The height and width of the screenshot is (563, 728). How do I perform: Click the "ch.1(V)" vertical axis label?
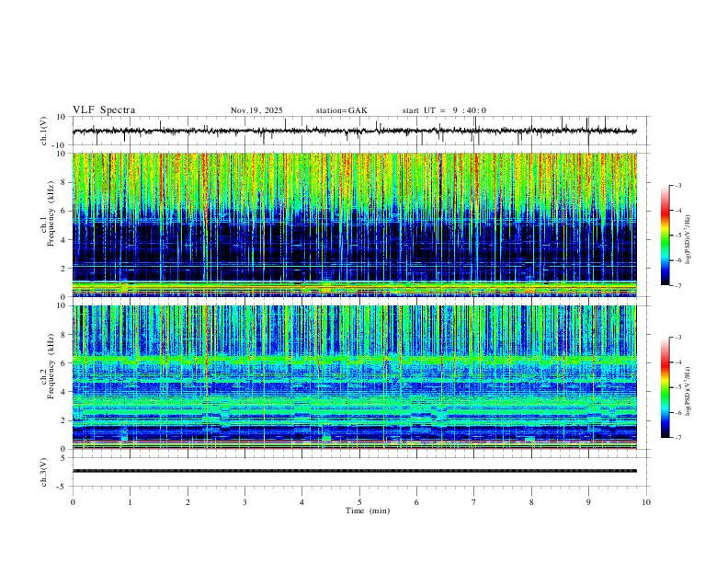click(x=44, y=131)
